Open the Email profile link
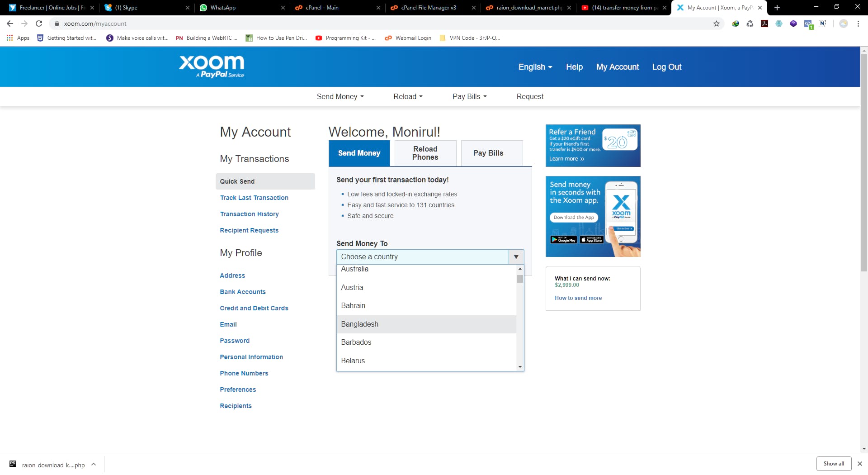 pyautogui.click(x=228, y=324)
